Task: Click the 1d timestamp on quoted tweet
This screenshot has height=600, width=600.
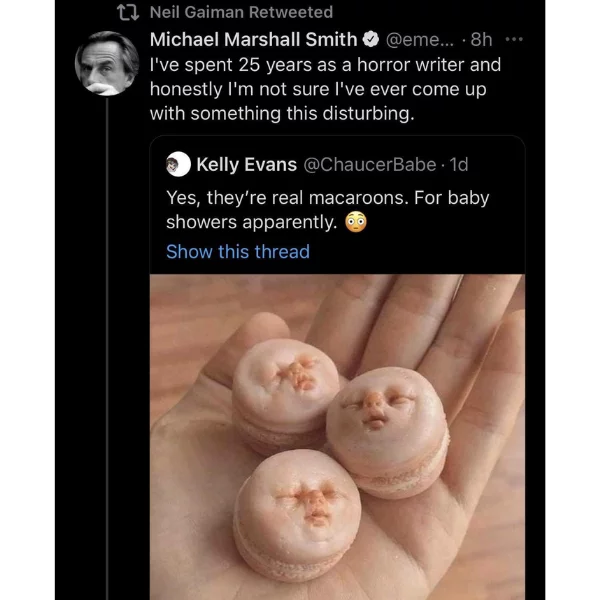Action: 458,165
